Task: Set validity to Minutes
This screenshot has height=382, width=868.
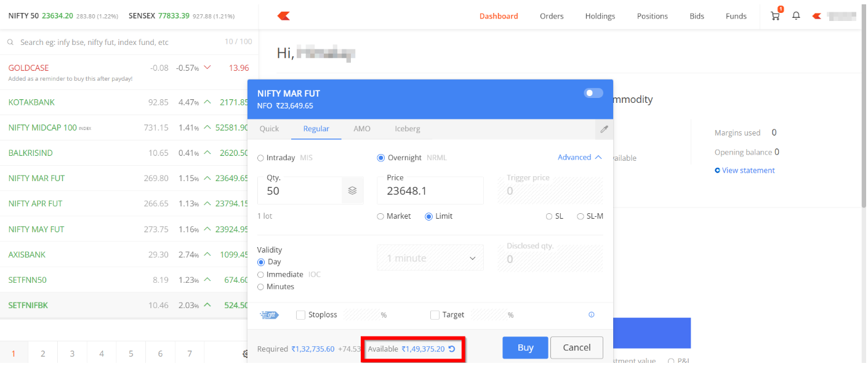Action: 260,286
